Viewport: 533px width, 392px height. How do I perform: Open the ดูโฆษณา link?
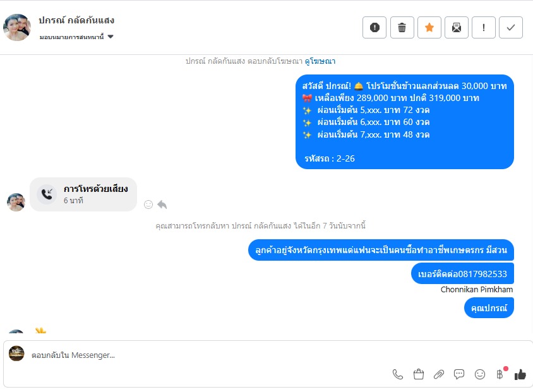(x=320, y=61)
